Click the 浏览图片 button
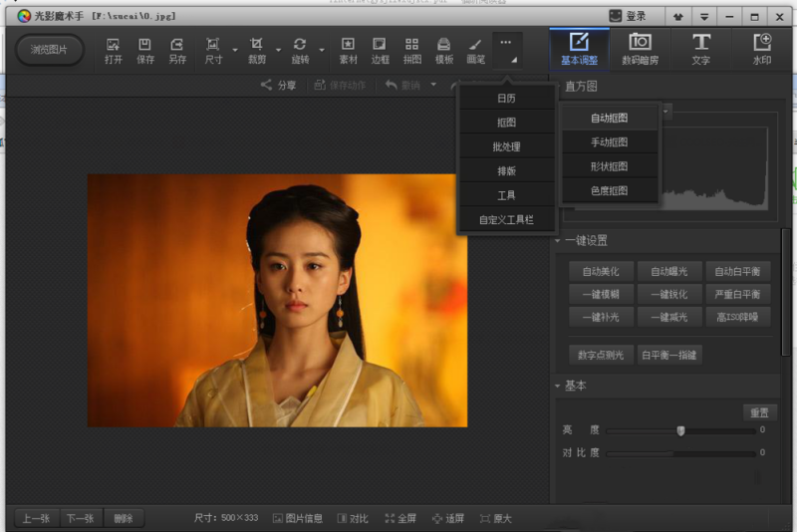 coord(49,50)
